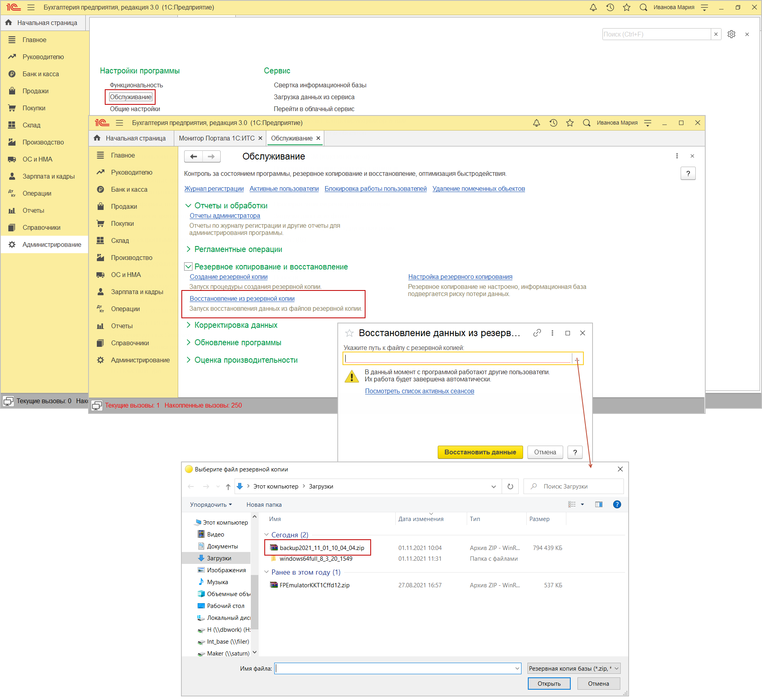
Task: Switch to Начальная страница tab in Обслуживание window
Action: click(x=131, y=138)
